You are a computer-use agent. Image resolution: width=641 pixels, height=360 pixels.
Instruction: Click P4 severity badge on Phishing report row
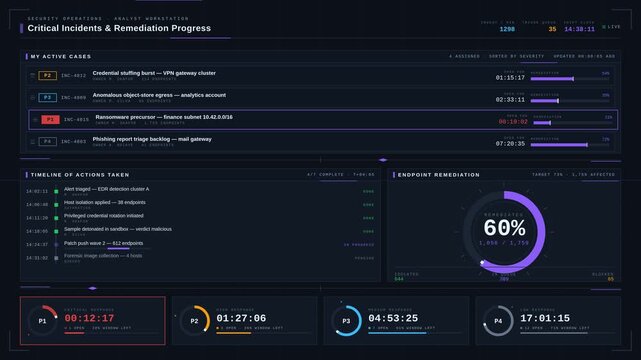(47, 142)
